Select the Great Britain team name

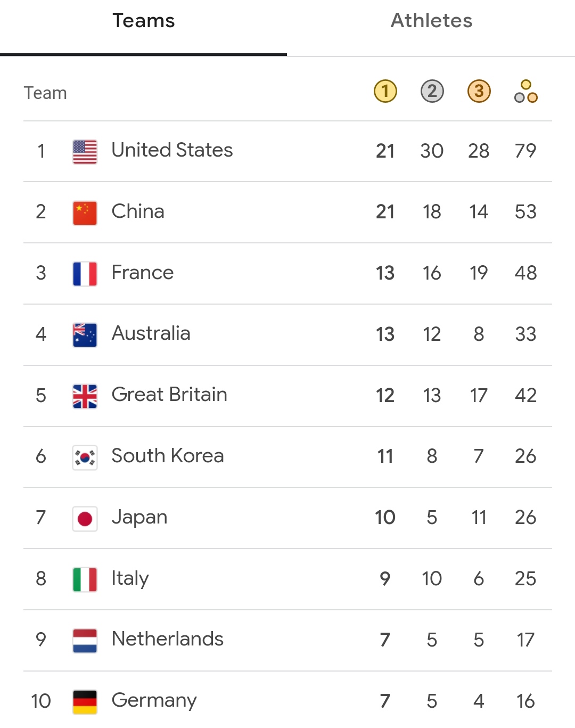coord(169,395)
